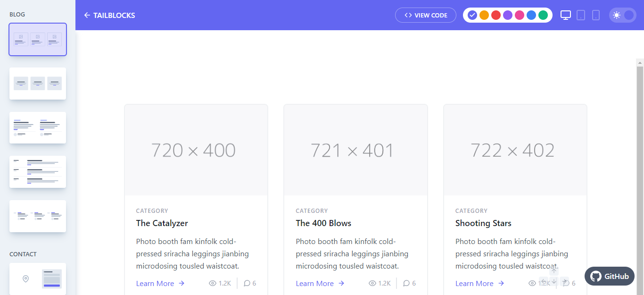The height and width of the screenshot is (295, 644).
Task: Click the comment bubble icon under The 400 Blows
Action: tap(406, 283)
